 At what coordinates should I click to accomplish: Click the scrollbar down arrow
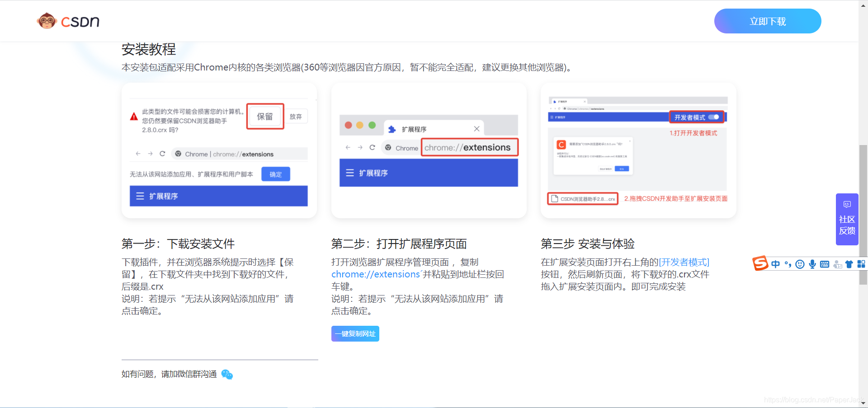click(863, 403)
